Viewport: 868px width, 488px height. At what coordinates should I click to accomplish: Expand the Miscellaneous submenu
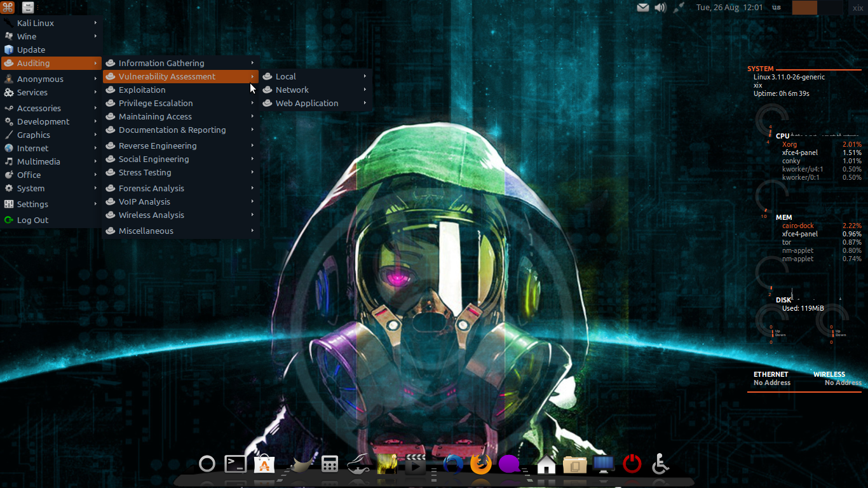pyautogui.click(x=180, y=231)
